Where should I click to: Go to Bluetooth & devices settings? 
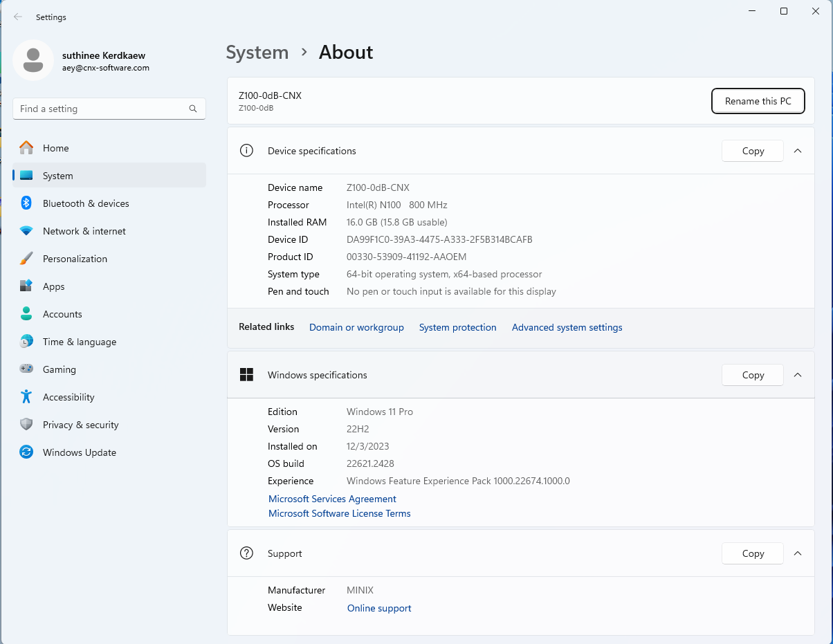point(109,203)
